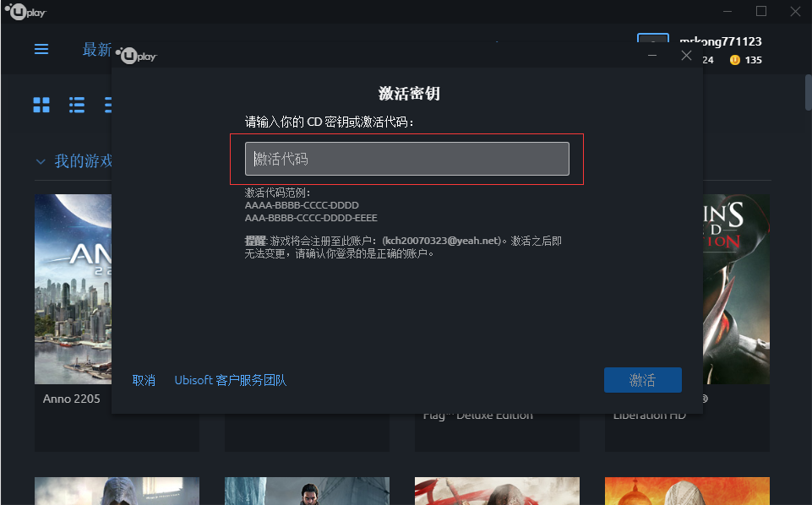The height and width of the screenshot is (505, 812).
Task: Open the hamburger navigation menu
Action: point(41,49)
